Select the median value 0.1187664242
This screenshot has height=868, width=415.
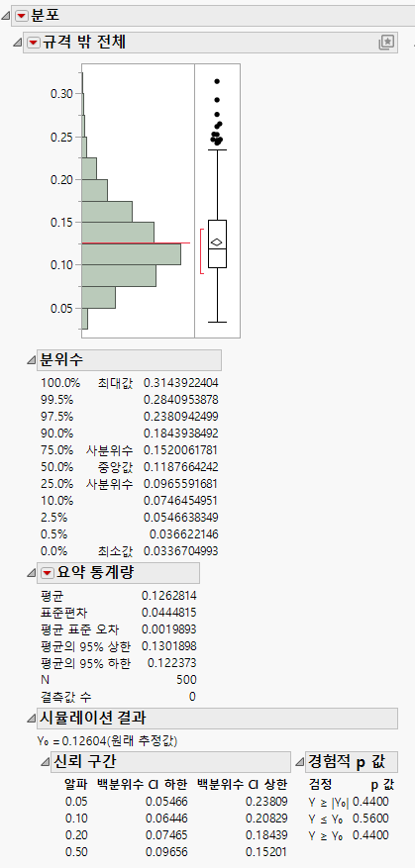[180, 466]
